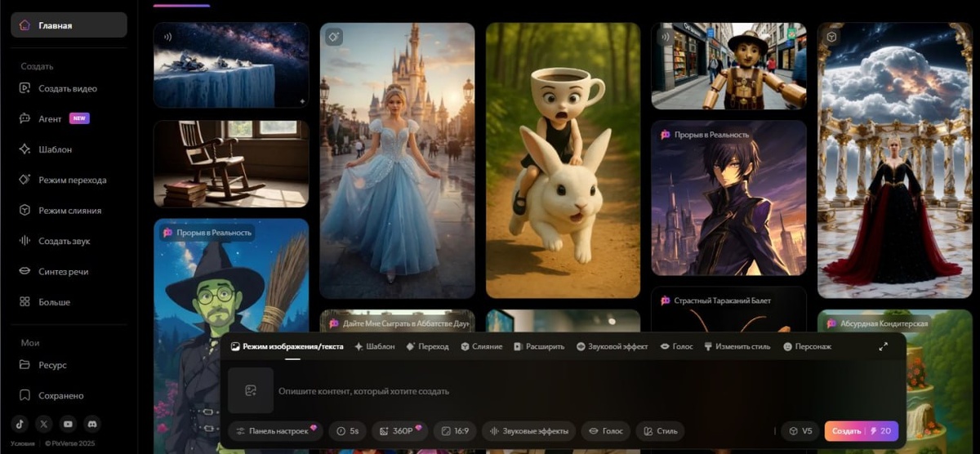Click sound badge on the wooden puppet thumbnail
Viewport: 980px width, 454px height.
point(666,37)
